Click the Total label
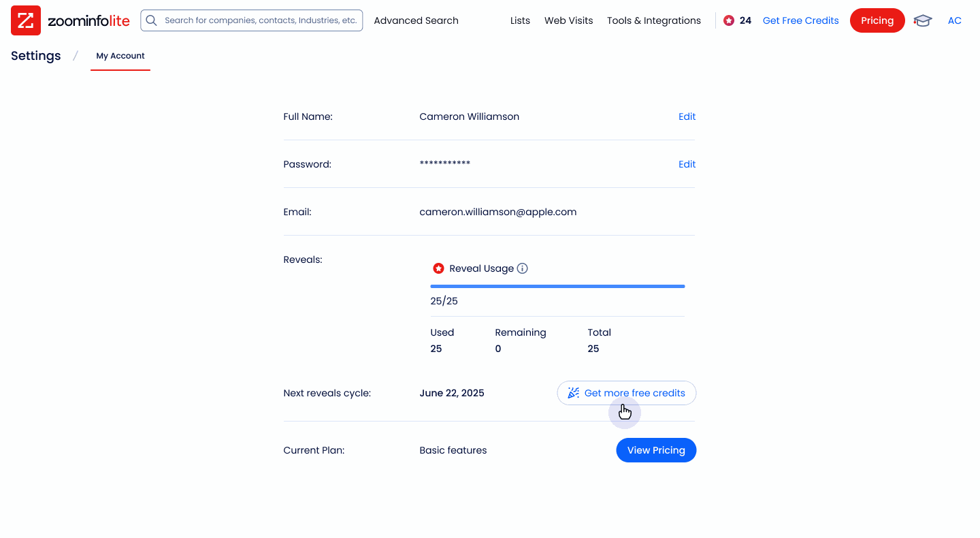This screenshot has height=538, width=980. (600, 332)
